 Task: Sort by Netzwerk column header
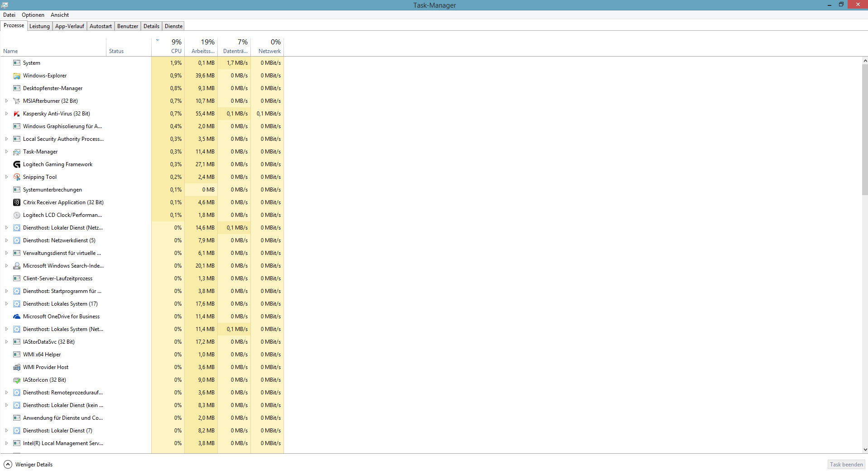tap(267, 47)
